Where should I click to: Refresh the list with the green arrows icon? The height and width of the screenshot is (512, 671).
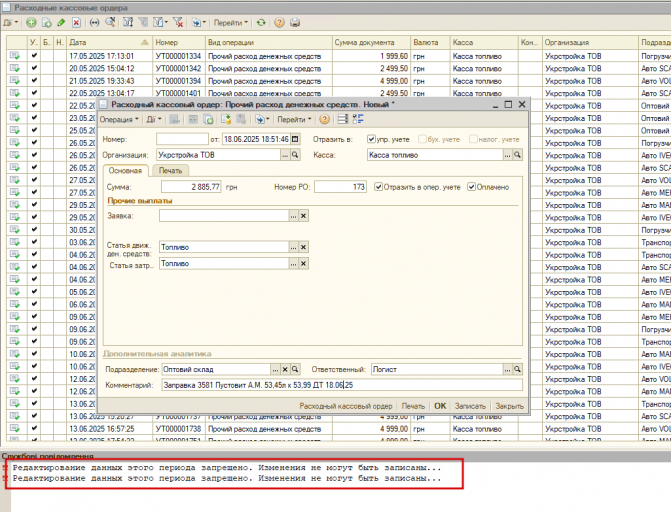261,23
